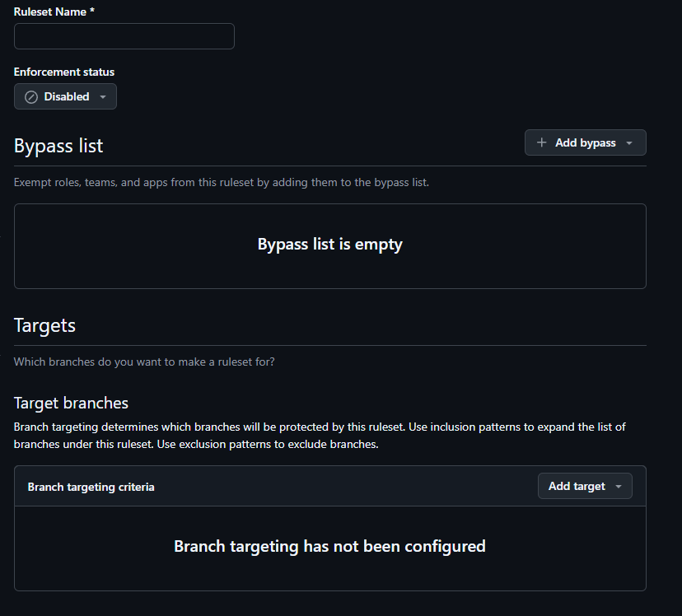Screen dimensions: 682x616
Task: Click the Branch targeting criteria header
Action: click(x=91, y=487)
